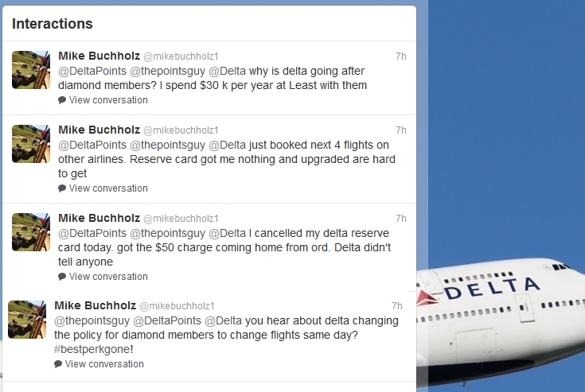585x392 pixels.
Task: Click 7h timestamp on first tweet
Action: (400, 56)
